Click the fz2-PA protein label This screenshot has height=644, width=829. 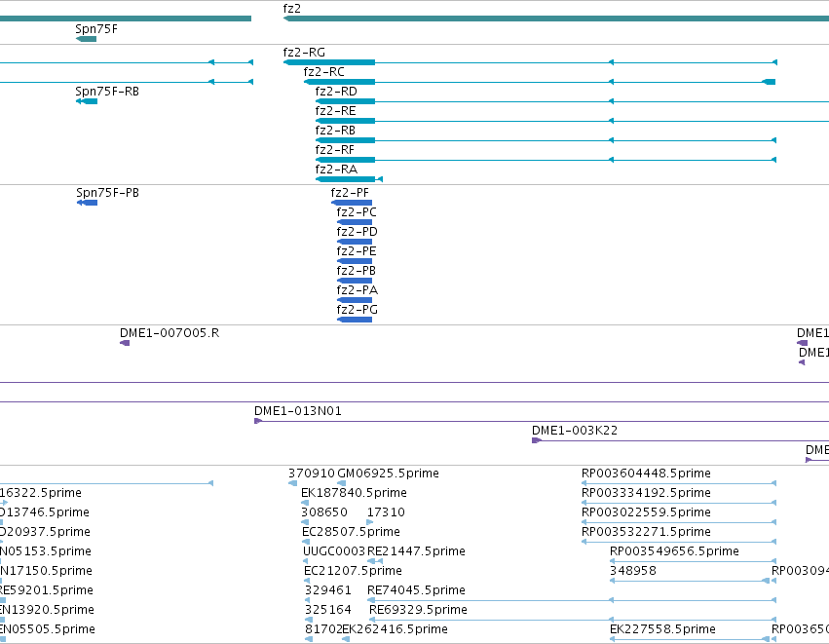tap(358, 290)
